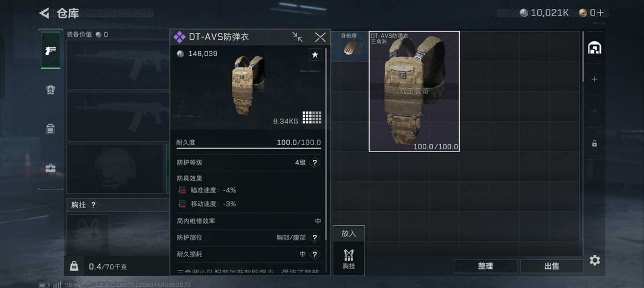This screenshot has width=644, height=288.
Task: Collapse the item detail panel via the arrows icon
Action: [298, 37]
